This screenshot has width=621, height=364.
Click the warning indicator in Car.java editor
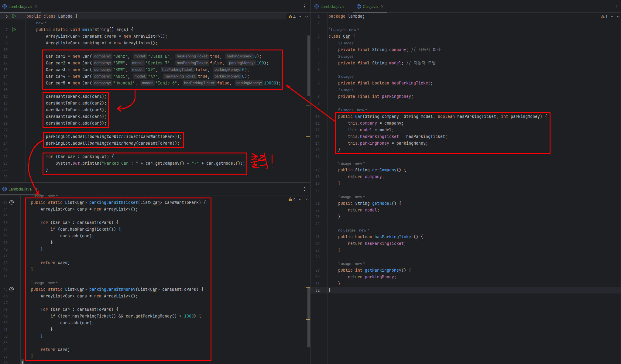click(604, 17)
